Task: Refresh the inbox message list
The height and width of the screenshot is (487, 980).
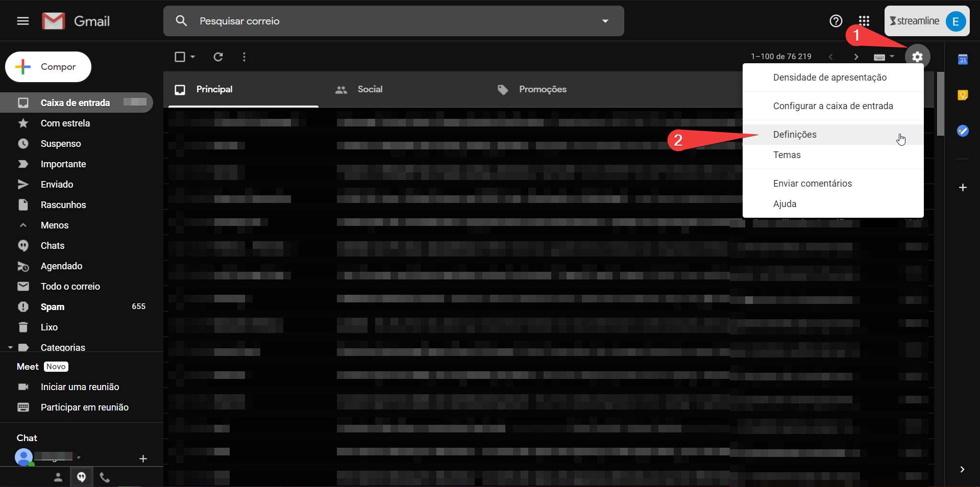Action: [x=218, y=57]
